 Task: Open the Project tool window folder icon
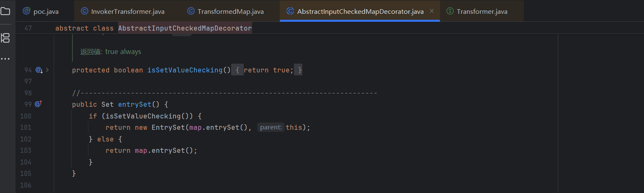(5, 11)
